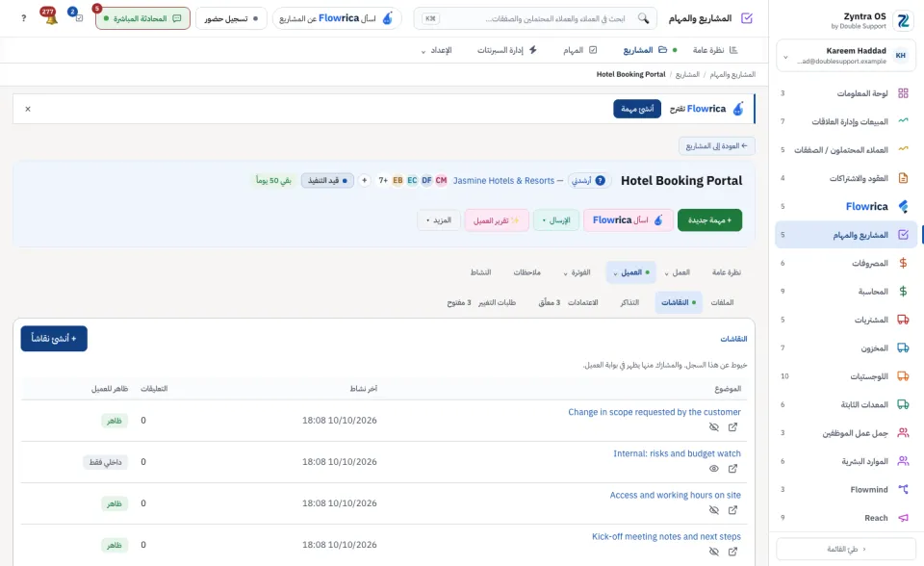
Task: Open 'Change in scope' discussion in new window icon
Action: pyautogui.click(x=732, y=426)
